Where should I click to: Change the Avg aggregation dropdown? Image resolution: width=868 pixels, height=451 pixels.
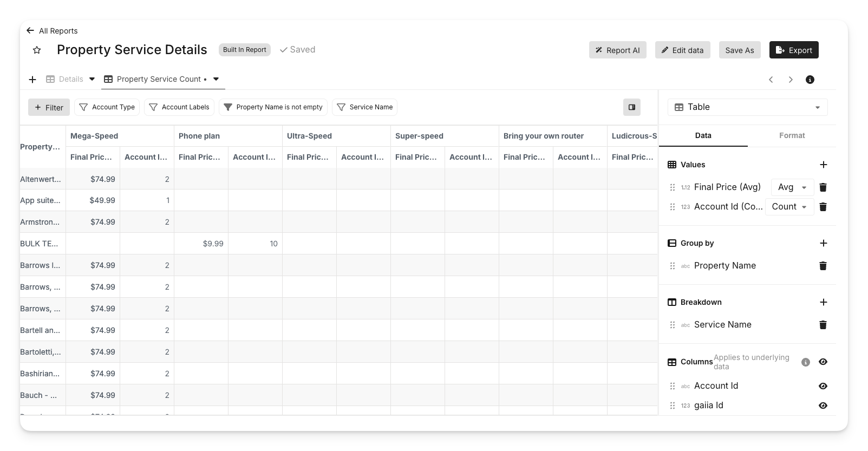(792, 187)
